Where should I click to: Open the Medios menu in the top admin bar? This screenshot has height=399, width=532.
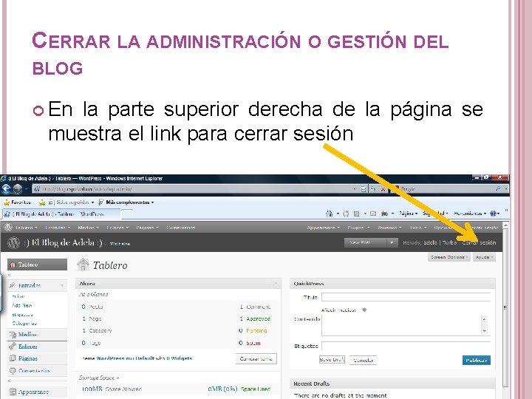click(88, 228)
